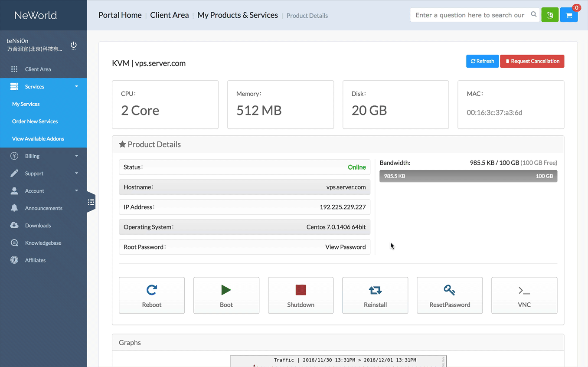Click the KVM | vps.server.com title
This screenshot has width=588, height=367.
149,63
